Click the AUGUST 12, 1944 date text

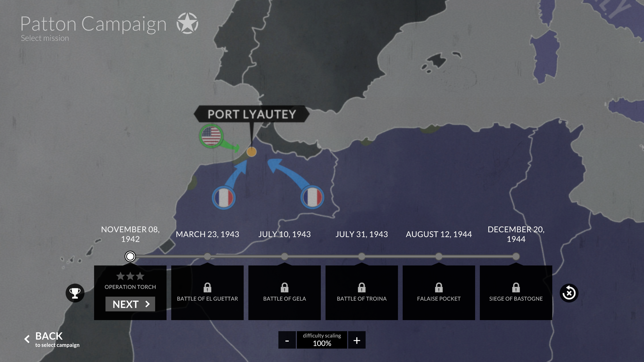click(x=439, y=234)
